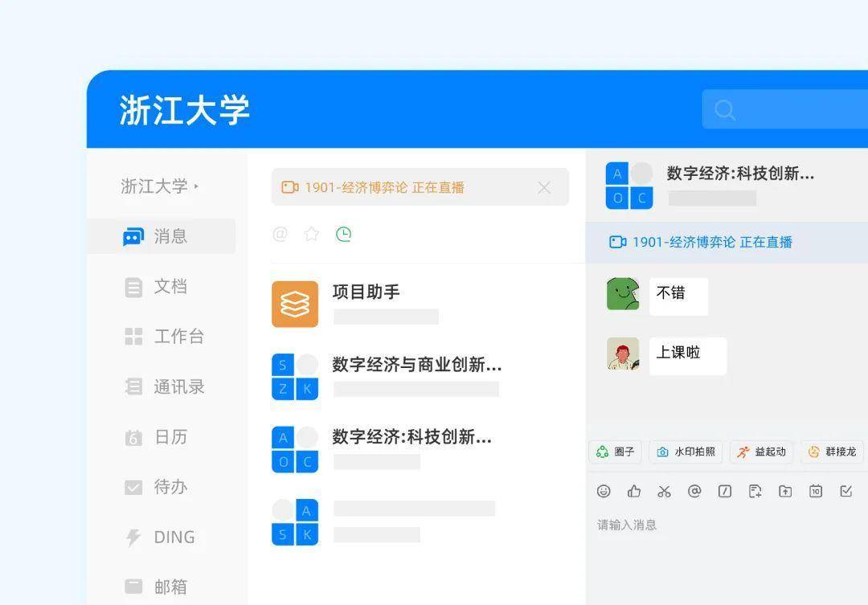
Task: Open the slash command icon
Action: click(725, 491)
